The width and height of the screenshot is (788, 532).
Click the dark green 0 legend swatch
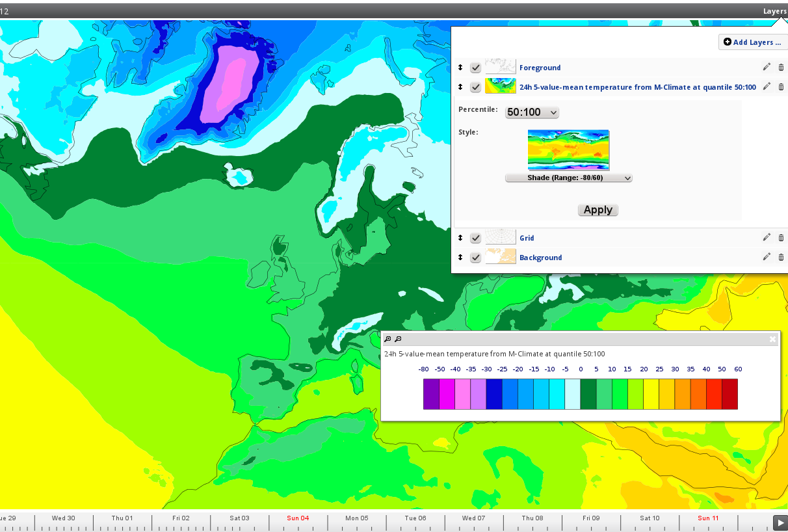(588, 394)
